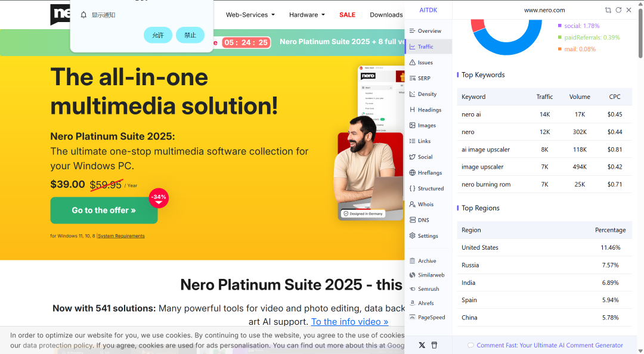644x354 pixels.
Task: Close the AITDK panel
Action: tap(629, 10)
